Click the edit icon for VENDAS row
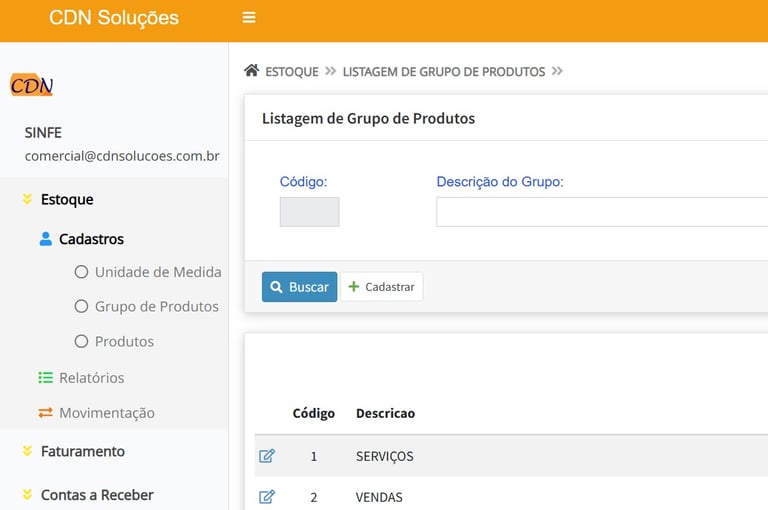The height and width of the screenshot is (510, 768). click(267, 497)
